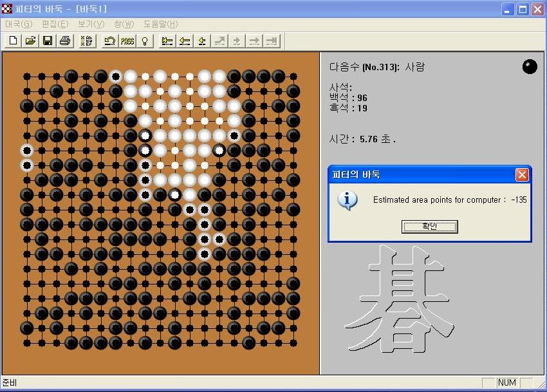
Task: Open the 편집(E) menu
Action: [55, 24]
